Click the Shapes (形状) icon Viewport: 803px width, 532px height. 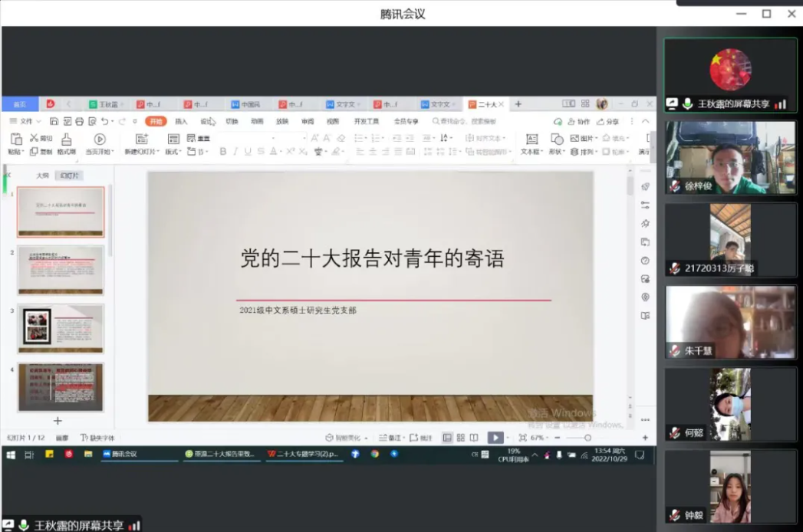(x=557, y=139)
